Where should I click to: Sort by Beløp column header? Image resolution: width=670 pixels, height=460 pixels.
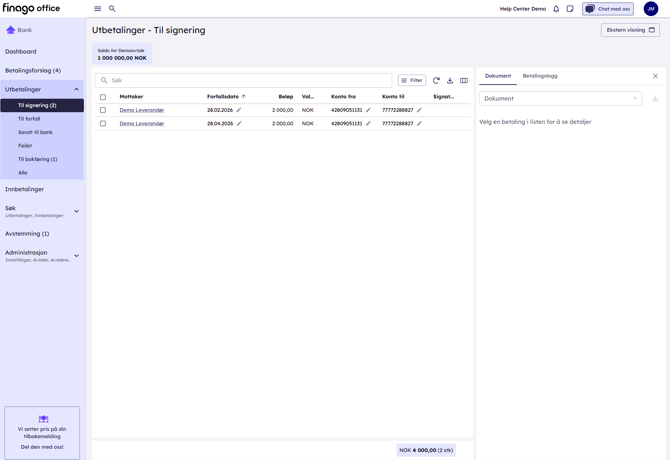click(286, 97)
